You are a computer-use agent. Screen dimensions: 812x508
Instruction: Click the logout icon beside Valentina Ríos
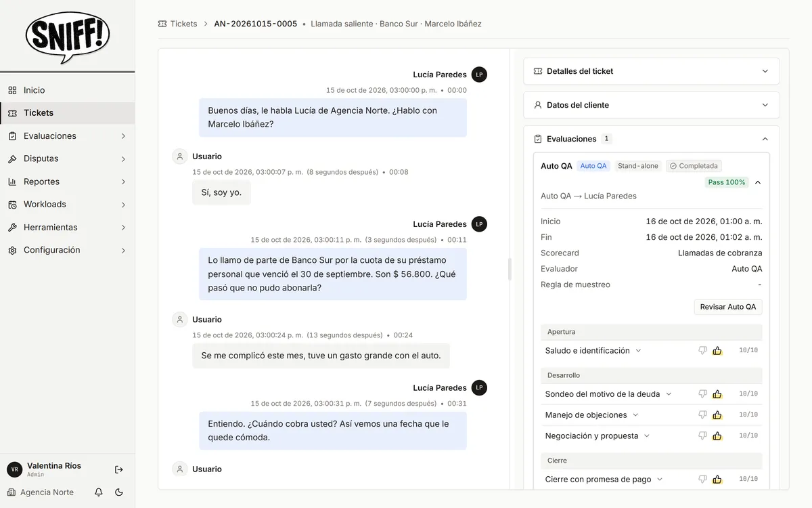pos(119,469)
